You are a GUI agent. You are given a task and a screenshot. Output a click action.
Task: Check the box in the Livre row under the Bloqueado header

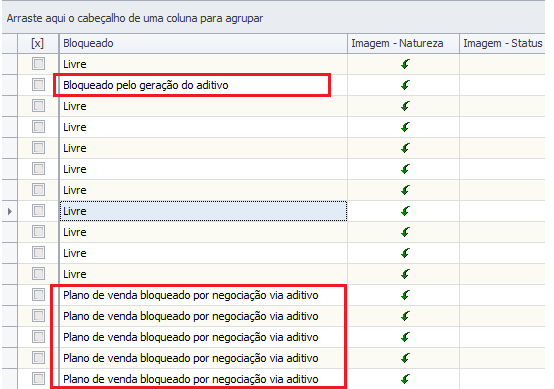pos(38,64)
